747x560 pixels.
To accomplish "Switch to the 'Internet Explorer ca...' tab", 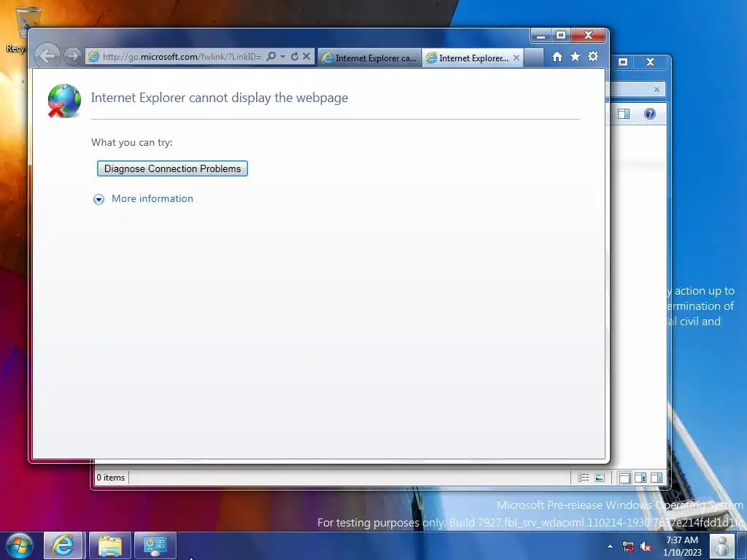I will pyautogui.click(x=370, y=58).
